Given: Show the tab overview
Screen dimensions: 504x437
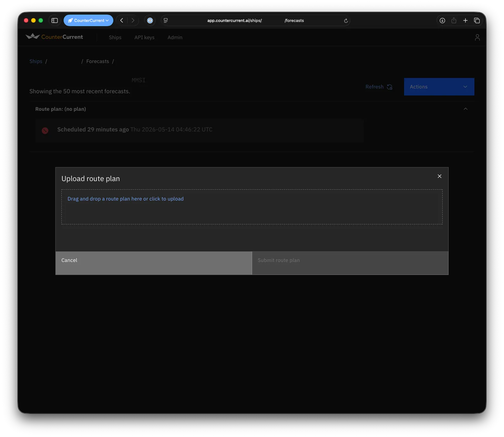Looking at the screenshot, I should [477, 20].
